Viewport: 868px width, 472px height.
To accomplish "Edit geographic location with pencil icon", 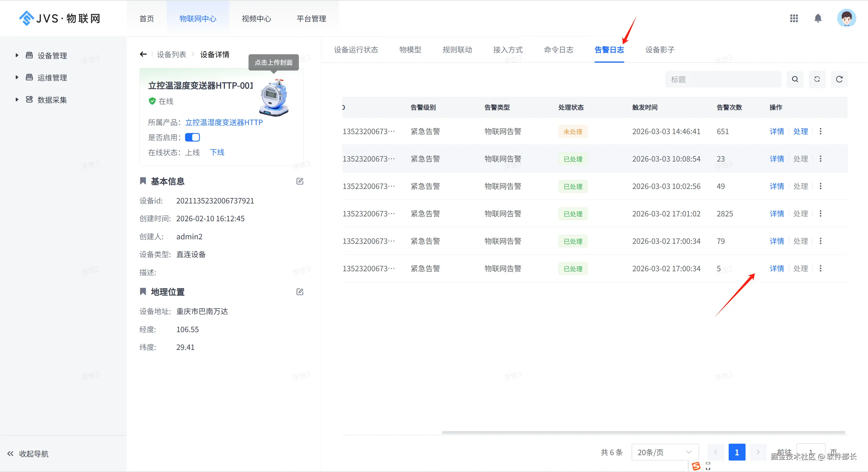I will click(299, 292).
